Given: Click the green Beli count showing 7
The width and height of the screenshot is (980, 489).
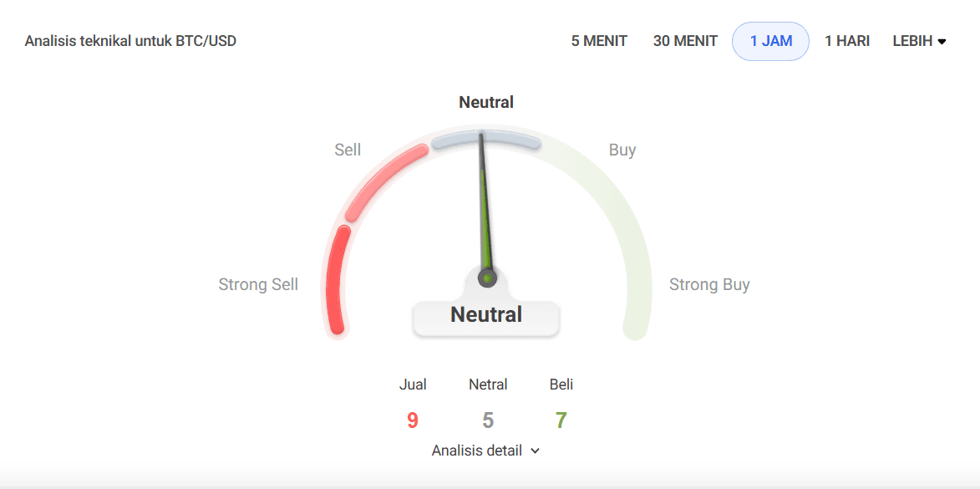Looking at the screenshot, I should point(561,420).
